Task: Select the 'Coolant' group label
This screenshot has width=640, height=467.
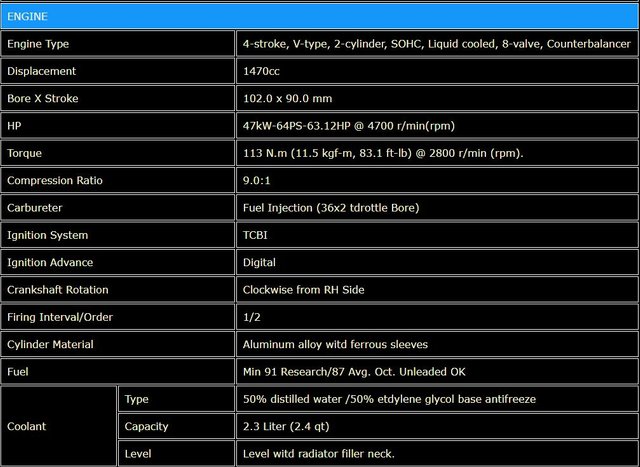Action: pos(27,426)
